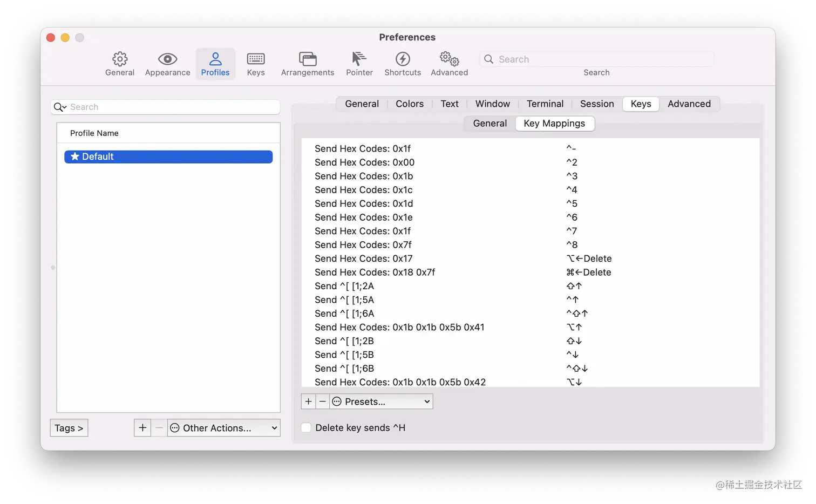Select the Send Hex Codes: 0x1d mapping

point(531,203)
